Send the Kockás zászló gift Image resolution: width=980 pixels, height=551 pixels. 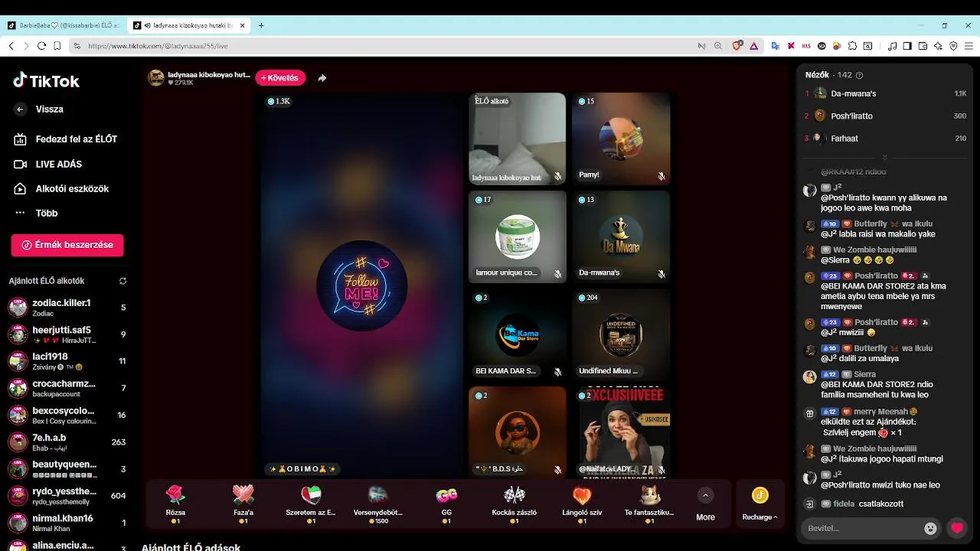pos(514,504)
